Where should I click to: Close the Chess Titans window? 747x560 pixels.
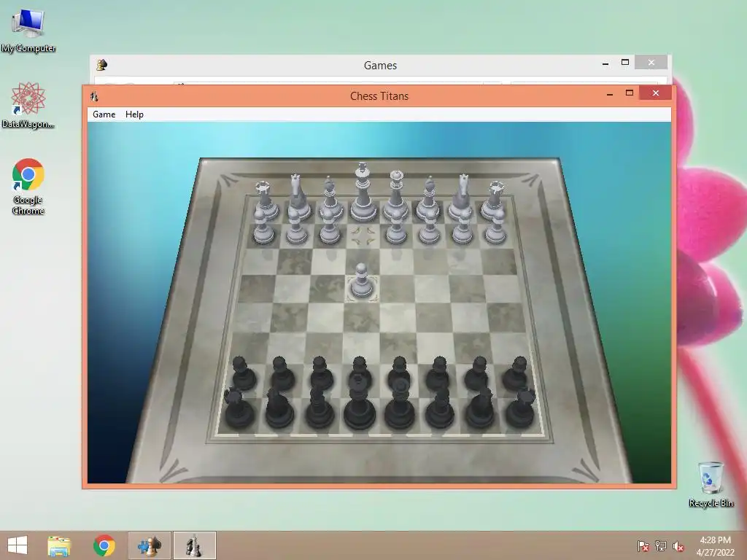(x=656, y=93)
